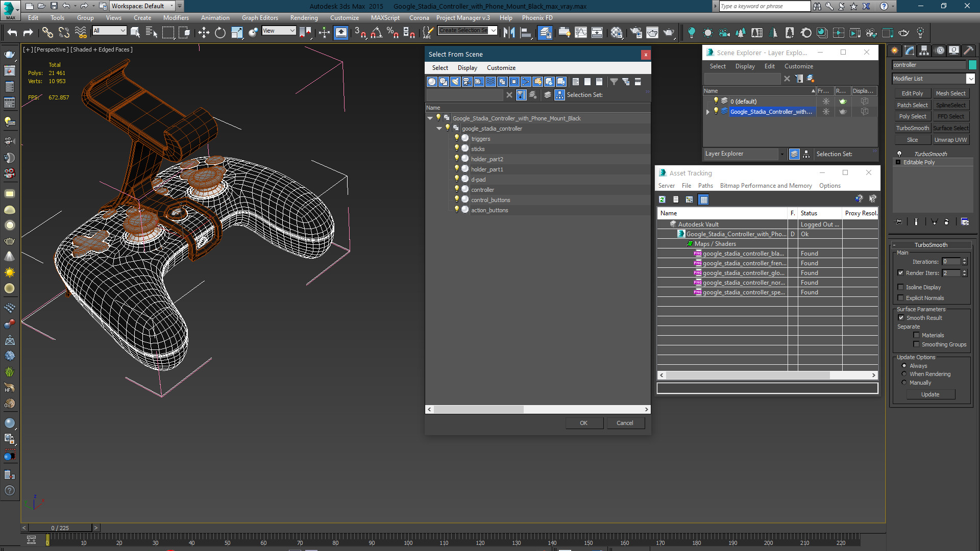Click the Update button in TurboSmooth
The image size is (980, 551).
click(930, 394)
